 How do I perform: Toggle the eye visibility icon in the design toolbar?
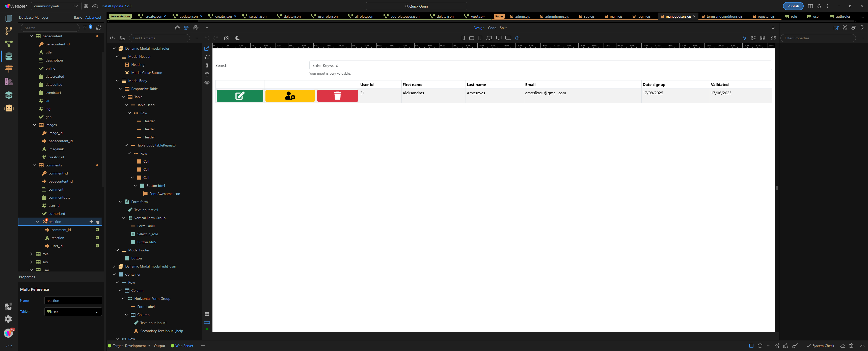coord(207,82)
